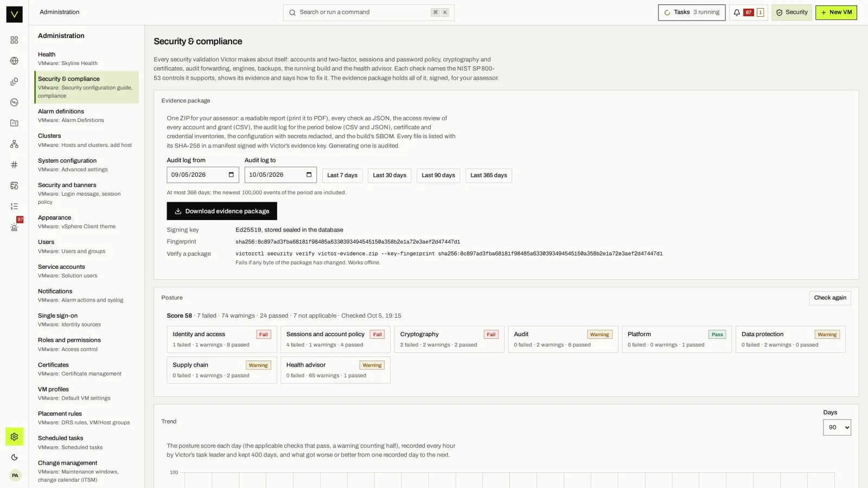Screen dimensions: 868x488
Task: Toggle dark mode moon icon
Action: click(14, 457)
